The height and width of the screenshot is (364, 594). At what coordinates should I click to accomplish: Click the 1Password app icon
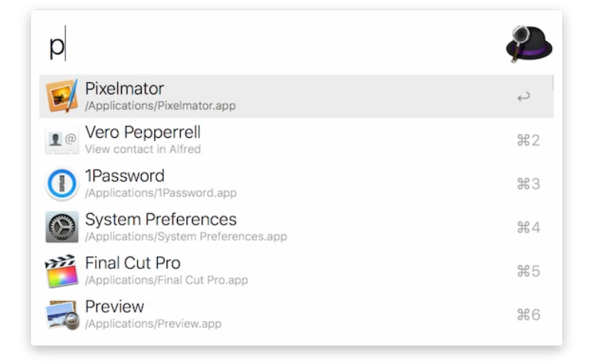pyautogui.click(x=62, y=184)
